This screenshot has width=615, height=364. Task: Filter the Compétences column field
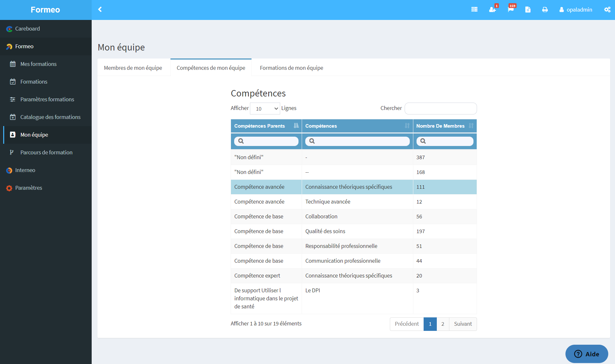coord(357,141)
